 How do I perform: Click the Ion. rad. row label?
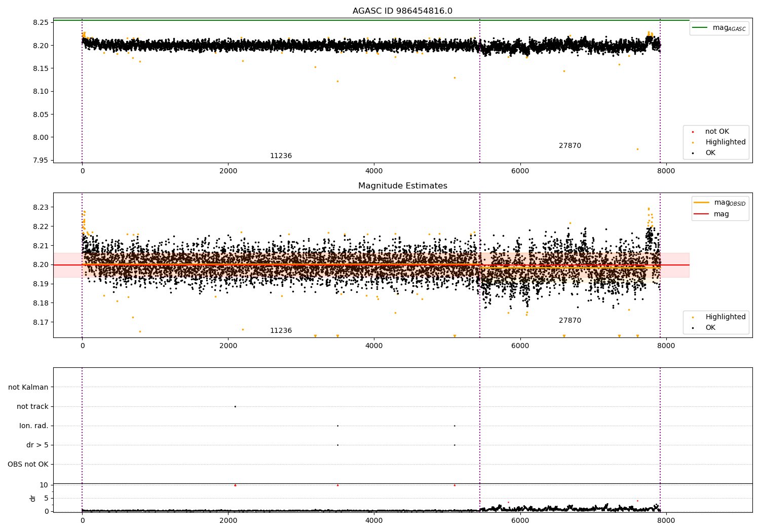point(34,426)
